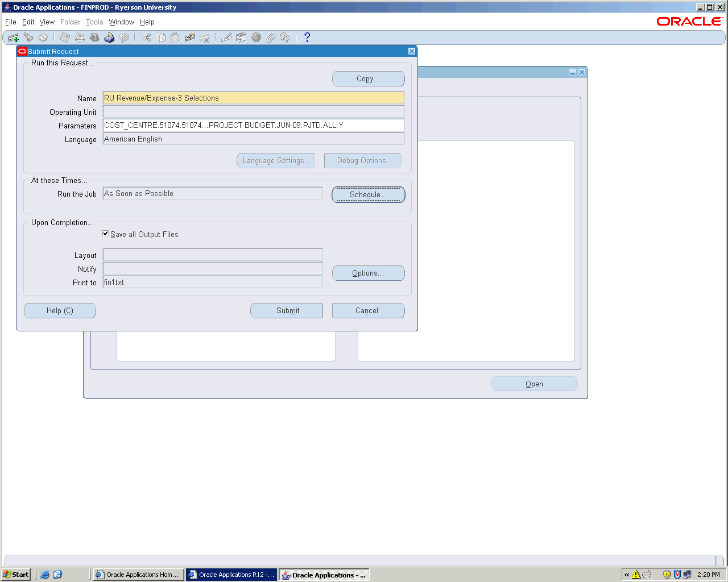This screenshot has width=728, height=582.
Task: Open the Edit menu
Action: pyautogui.click(x=28, y=22)
